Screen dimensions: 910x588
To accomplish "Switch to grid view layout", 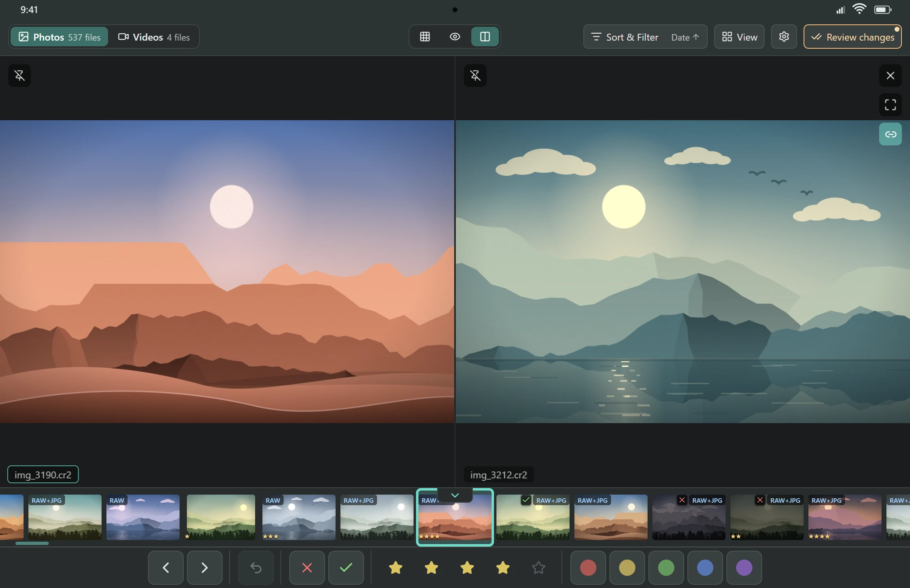I will 425,37.
